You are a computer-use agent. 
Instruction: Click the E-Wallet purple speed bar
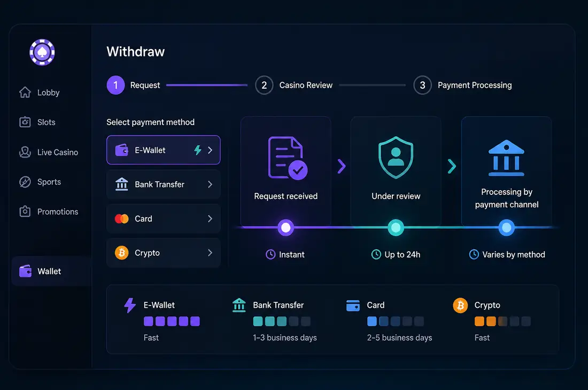172,322
